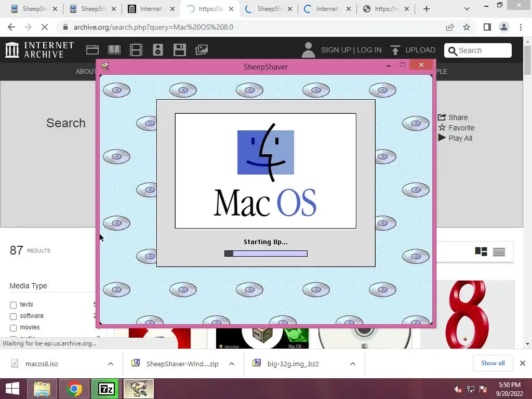This screenshot has height=399, width=532.
Task: Open the Internet Archive texts book icon
Action: coord(114,50)
